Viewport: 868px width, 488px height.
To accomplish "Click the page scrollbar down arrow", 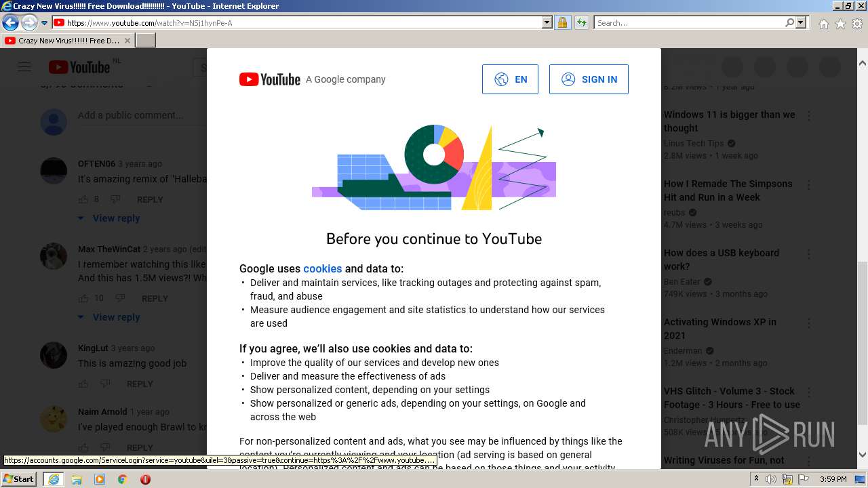I will (x=862, y=455).
